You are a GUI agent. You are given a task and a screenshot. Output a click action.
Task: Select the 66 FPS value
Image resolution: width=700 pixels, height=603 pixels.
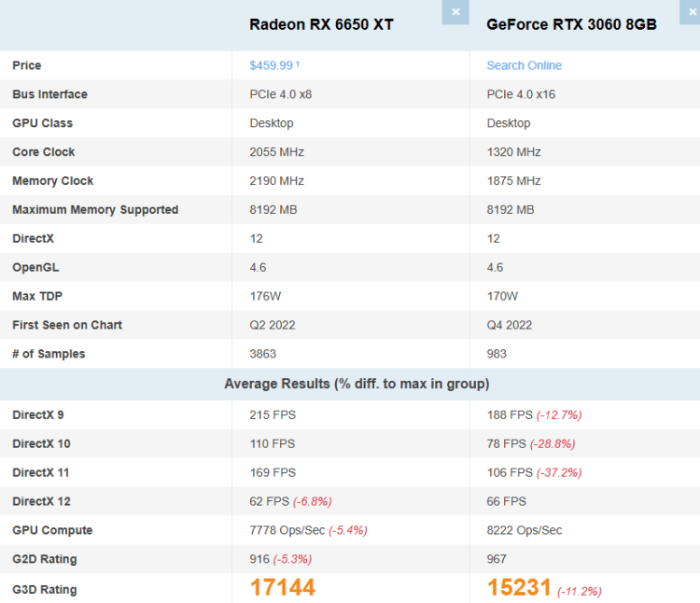click(x=506, y=501)
